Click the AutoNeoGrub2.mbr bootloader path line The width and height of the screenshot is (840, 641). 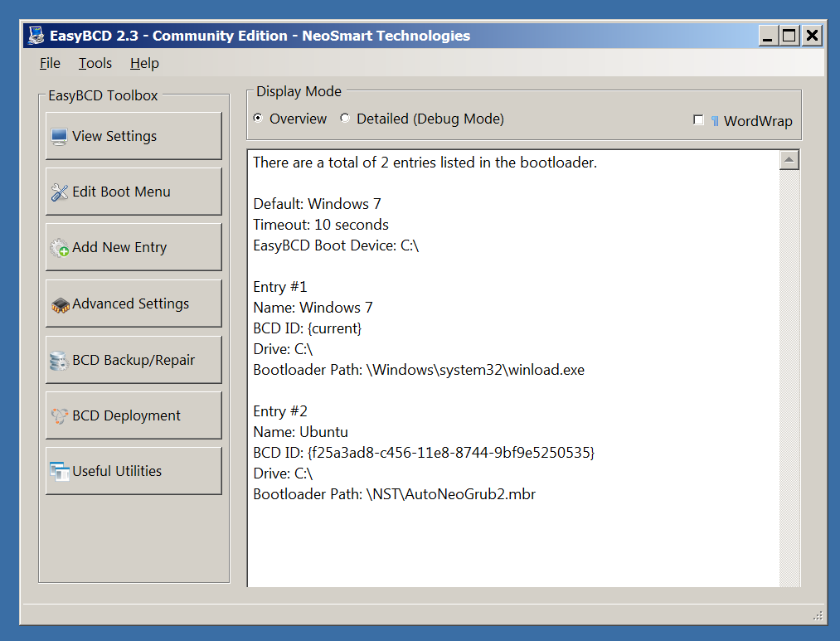coord(394,494)
